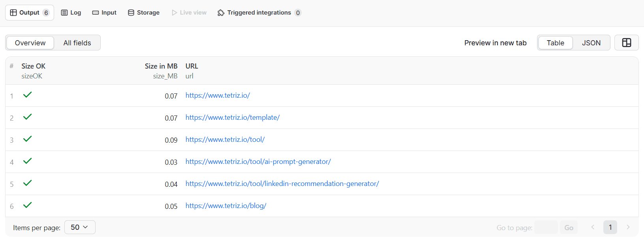Select Table display mode
This screenshot has height=240, width=644.
pyautogui.click(x=555, y=43)
